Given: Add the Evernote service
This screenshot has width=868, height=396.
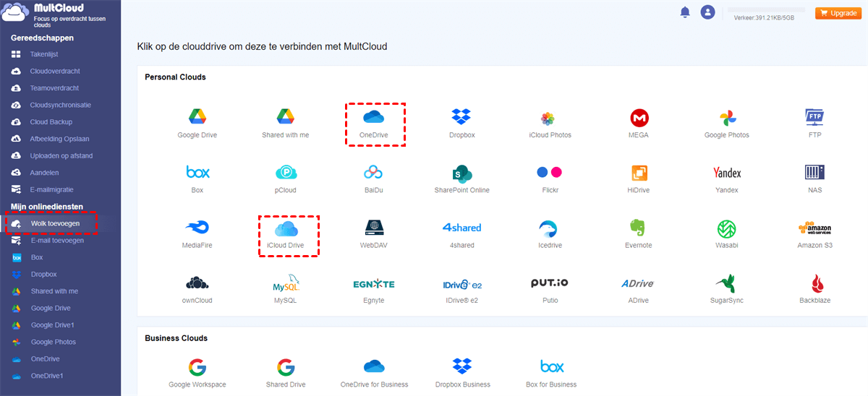Looking at the screenshot, I should (637, 228).
